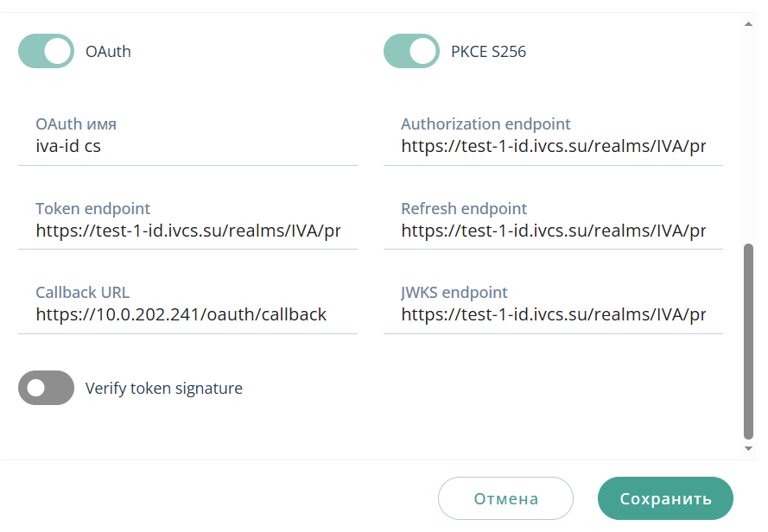Screen dimensions: 768x532
Task: Click the Сохранить button
Action: point(665,498)
